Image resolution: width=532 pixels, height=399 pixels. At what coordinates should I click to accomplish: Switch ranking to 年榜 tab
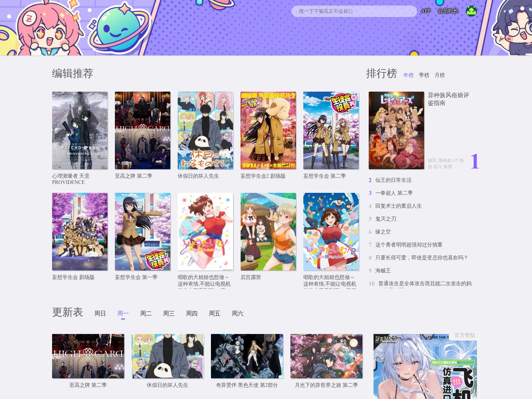coord(409,75)
